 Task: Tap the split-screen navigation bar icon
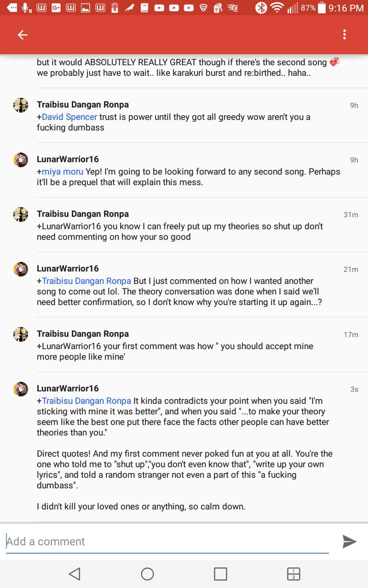point(293,574)
